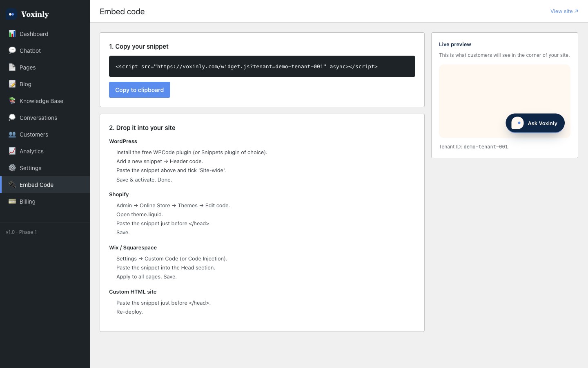Click the 'Tenant ID: demo-tenant-001' text
The height and width of the screenshot is (368, 588).
point(473,147)
